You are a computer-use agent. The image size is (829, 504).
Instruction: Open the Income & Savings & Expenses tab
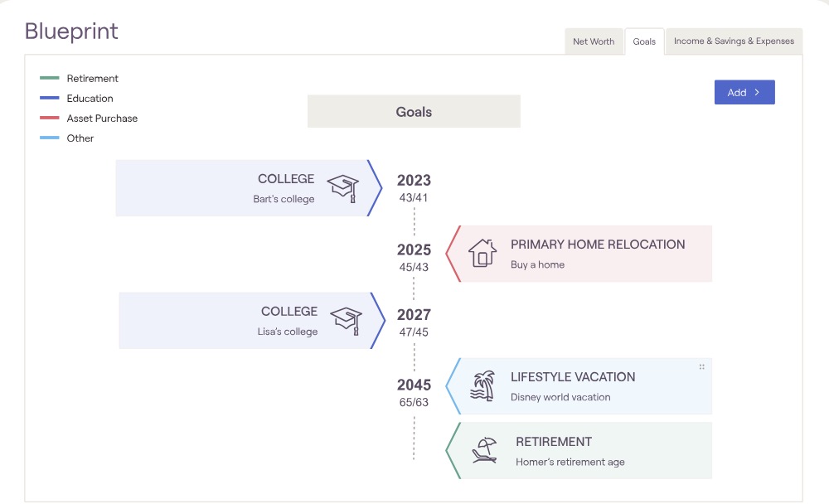(734, 41)
